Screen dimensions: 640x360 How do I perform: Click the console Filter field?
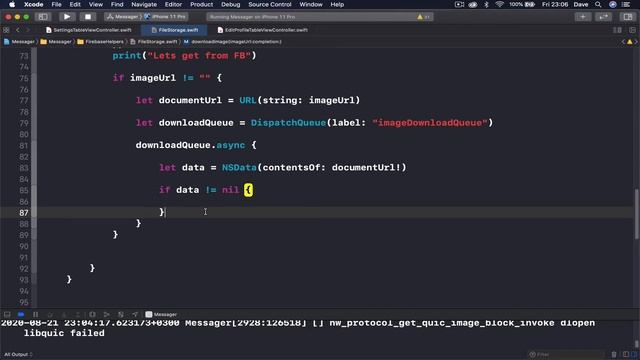[x=565, y=354]
